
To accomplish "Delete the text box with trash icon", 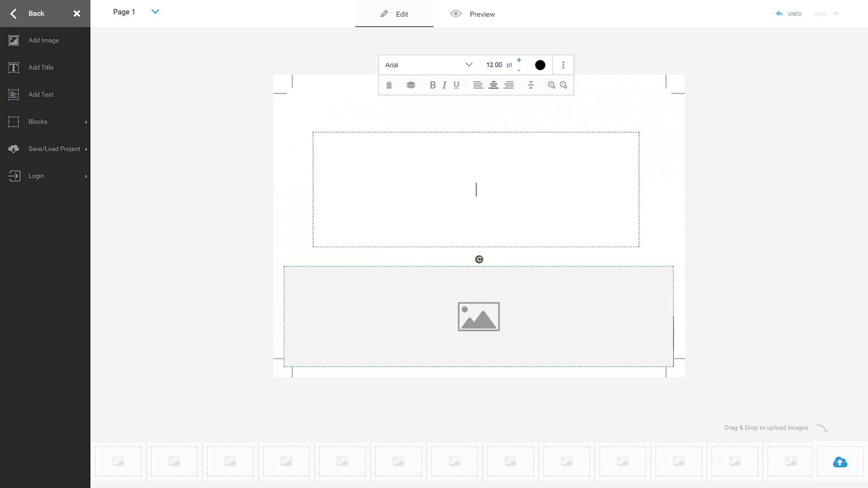I will tap(389, 85).
